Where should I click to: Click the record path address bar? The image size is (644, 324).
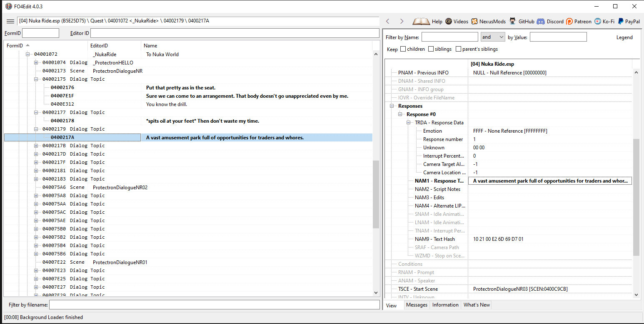click(198, 21)
